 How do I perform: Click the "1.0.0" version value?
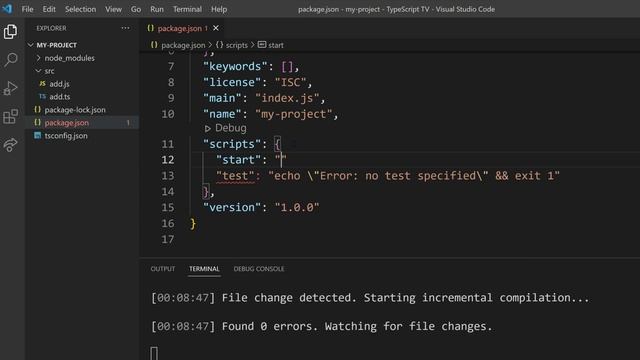297,207
